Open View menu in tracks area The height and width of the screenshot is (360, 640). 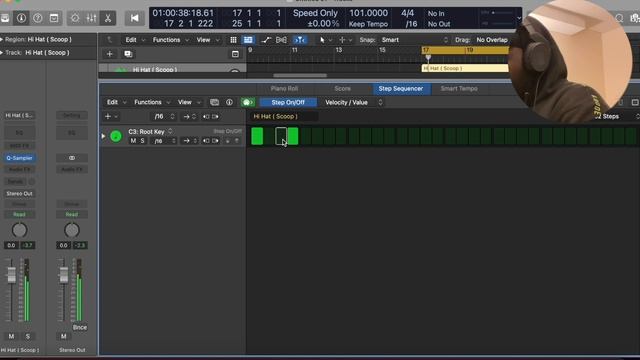(207, 40)
